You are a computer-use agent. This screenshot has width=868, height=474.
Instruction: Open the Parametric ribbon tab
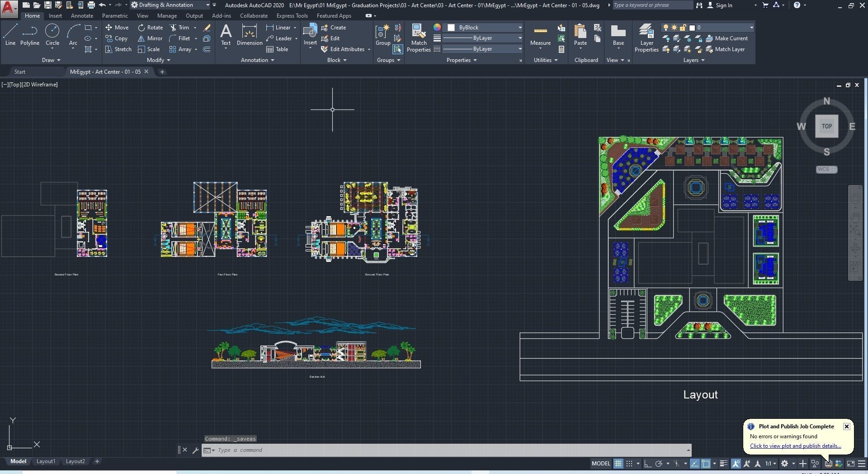(115, 16)
